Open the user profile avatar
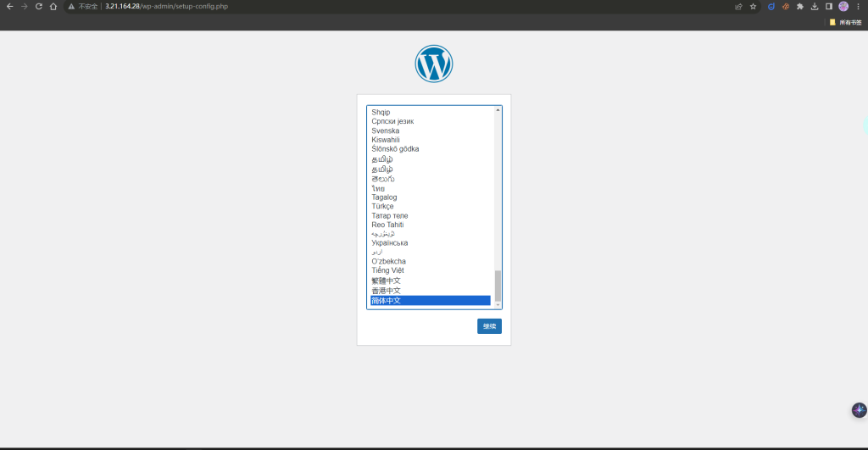868x450 pixels. (x=843, y=7)
